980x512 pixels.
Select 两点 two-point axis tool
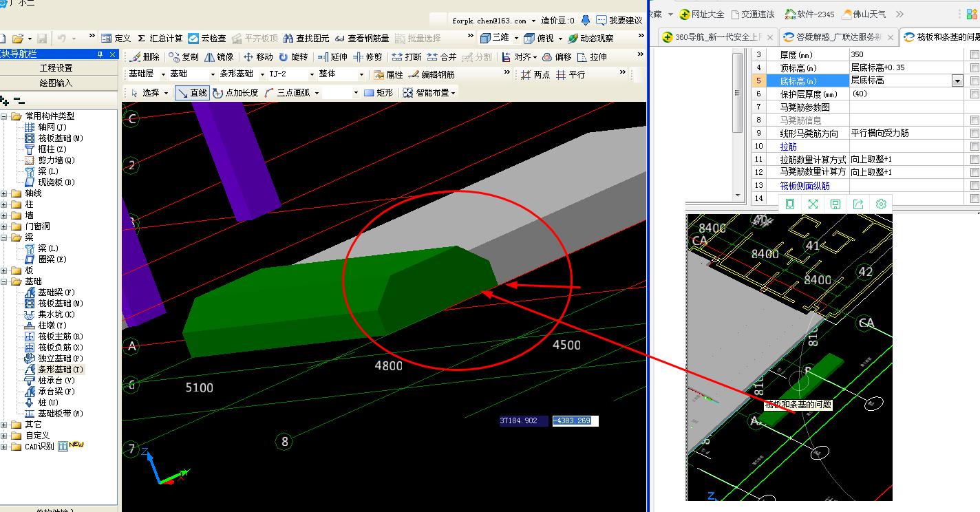(536, 74)
